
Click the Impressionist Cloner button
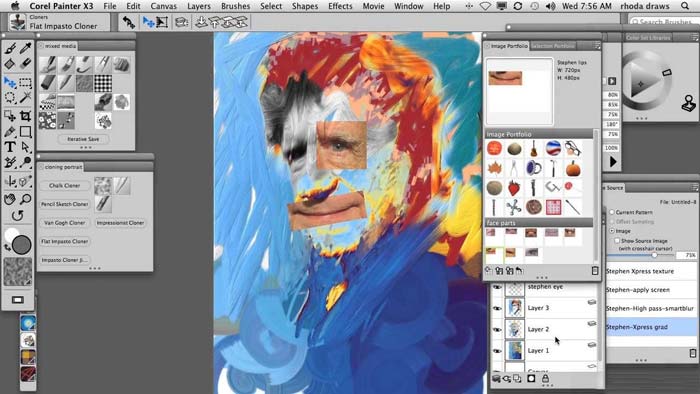tap(120, 223)
